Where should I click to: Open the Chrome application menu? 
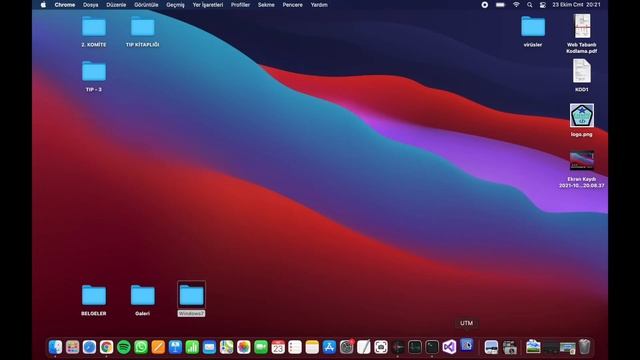point(65,5)
